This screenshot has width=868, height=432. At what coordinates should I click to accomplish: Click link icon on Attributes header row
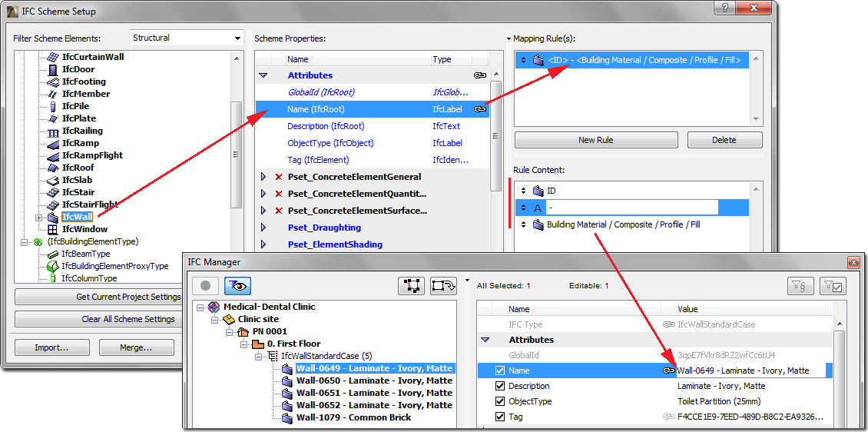tap(480, 75)
